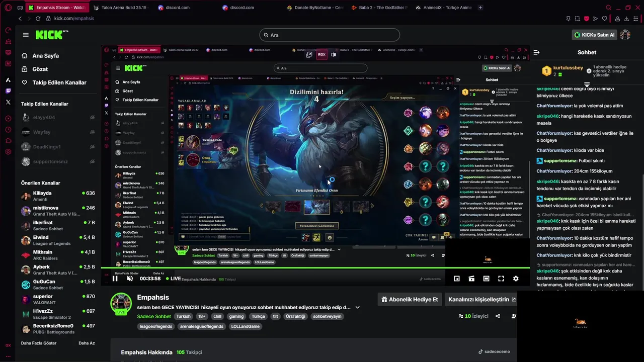644x362 pixels.
Task: Open superior VALORANT channel
Action: click(58, 299)
